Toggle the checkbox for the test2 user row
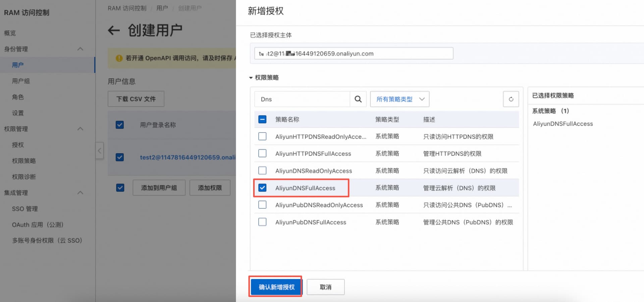 point(120,157)
